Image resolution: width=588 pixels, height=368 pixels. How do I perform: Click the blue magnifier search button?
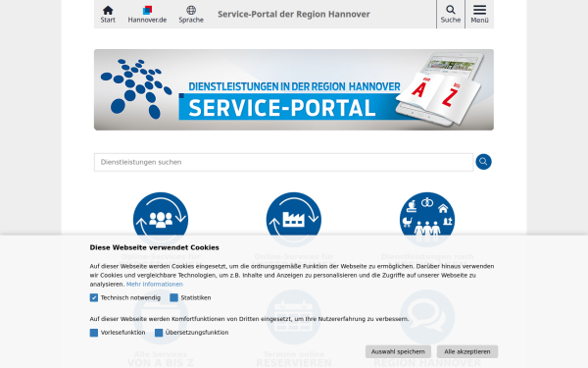[483, 162]
